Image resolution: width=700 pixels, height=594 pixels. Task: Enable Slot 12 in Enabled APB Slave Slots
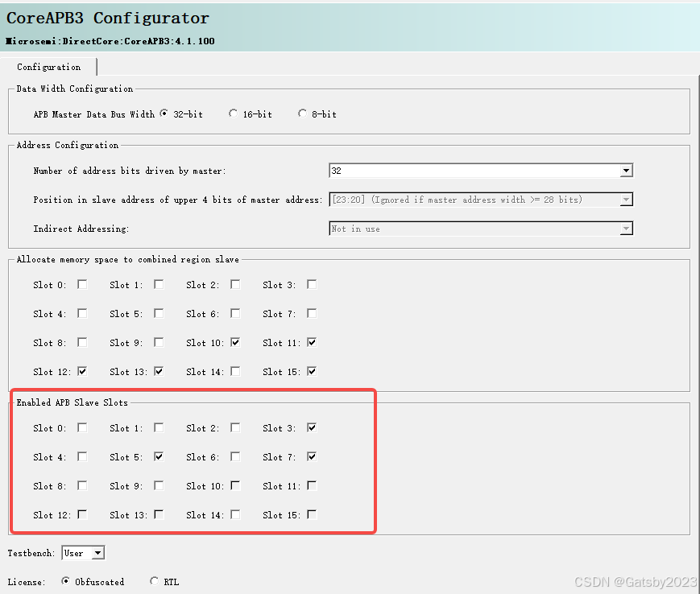82,514
